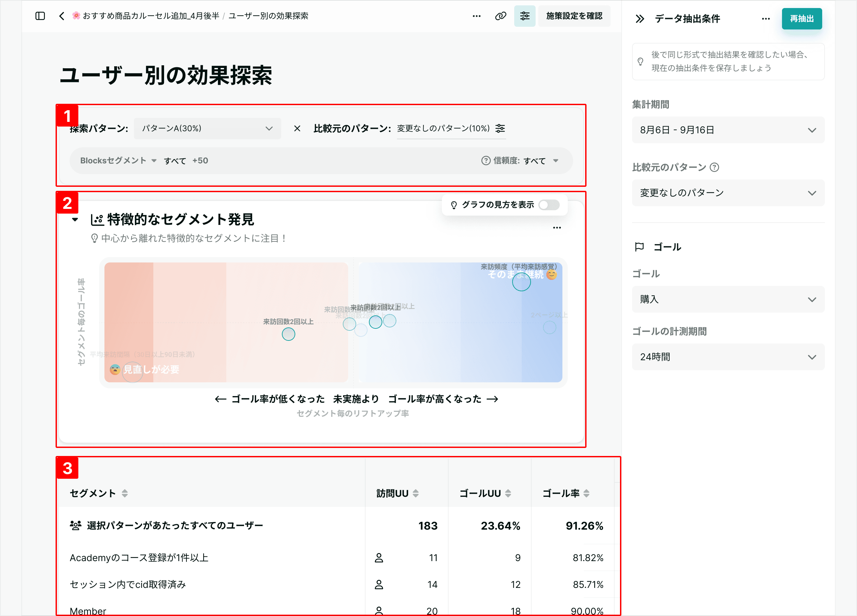Click the lightbulb icon before 中心から離れた特徴的なセグメントに注目

94,238
